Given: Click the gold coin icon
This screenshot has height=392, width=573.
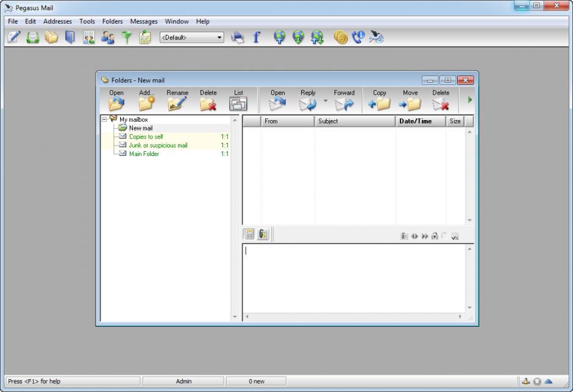Looking at the screenshot, I should [x=341, y=37].
